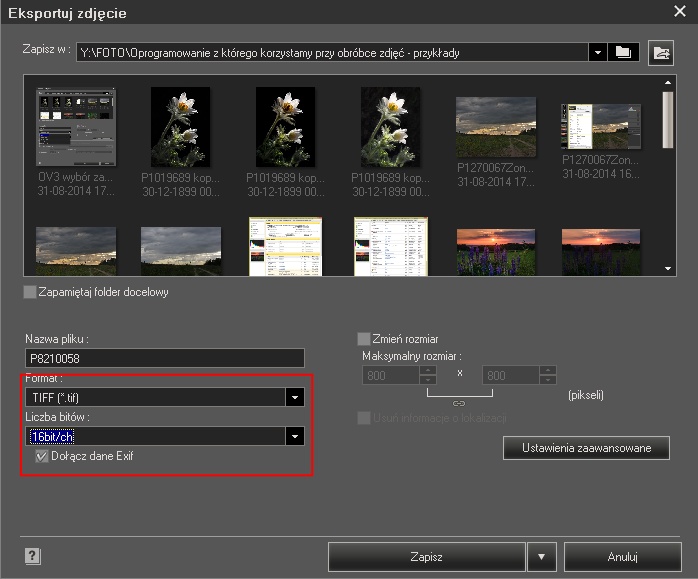698x579 pixels.
Task: Click the Nazwa pliku field P8210058
Action: pyautogui.click(x=164, y=357)
